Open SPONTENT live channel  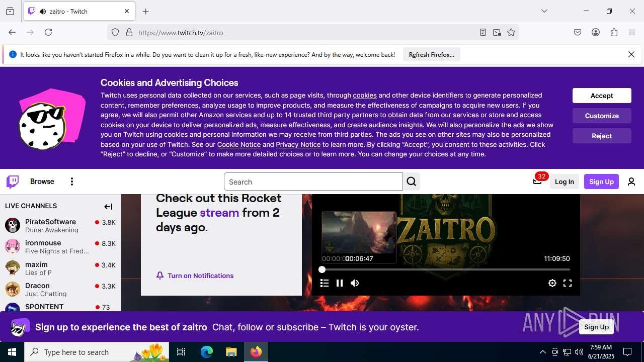[x=60, y=307]
